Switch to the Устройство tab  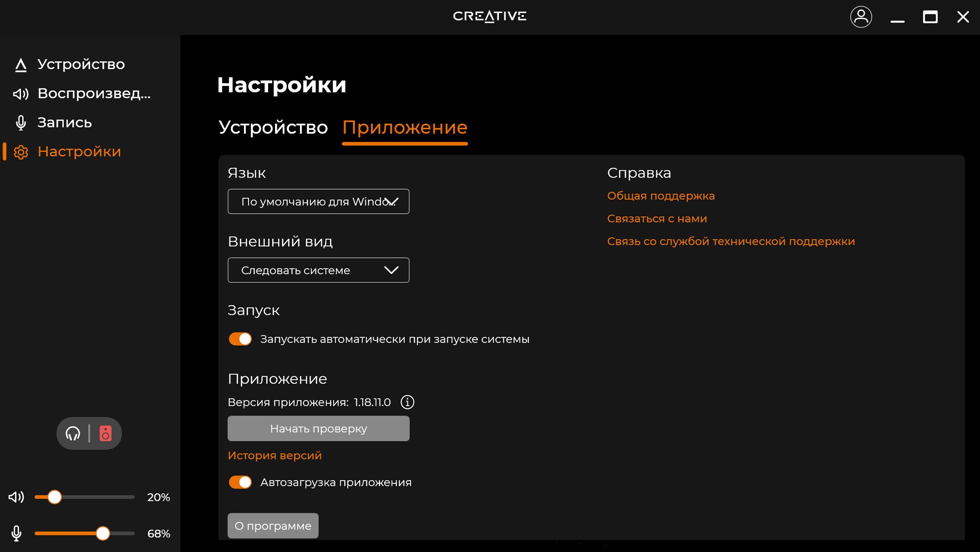[x=273, y=127]
